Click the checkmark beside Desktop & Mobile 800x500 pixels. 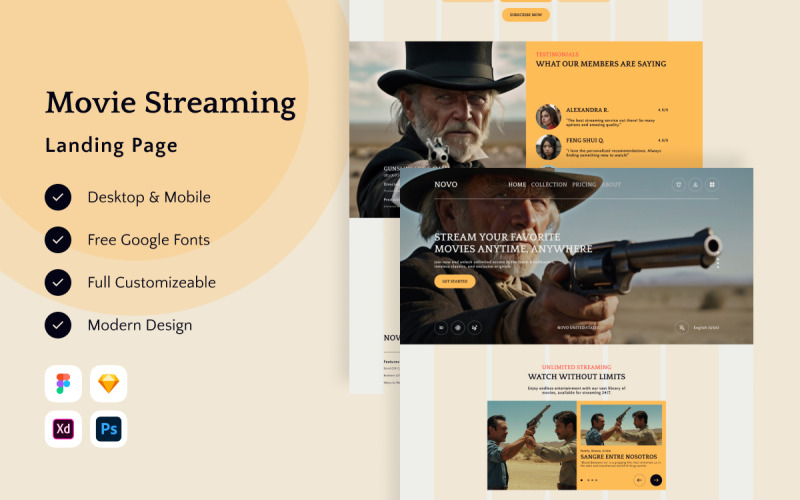(x=58, y=197)
